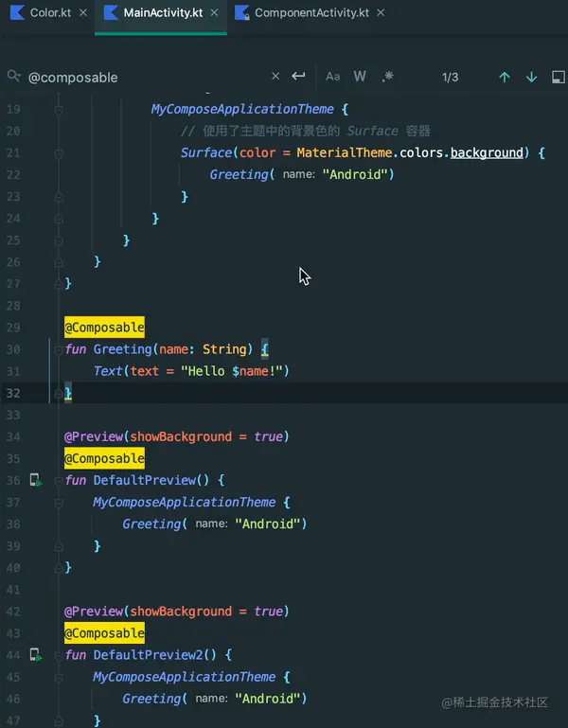The image size is (568, 728).
Task: Click Greeting call on line 46
Action: point(151,699)
